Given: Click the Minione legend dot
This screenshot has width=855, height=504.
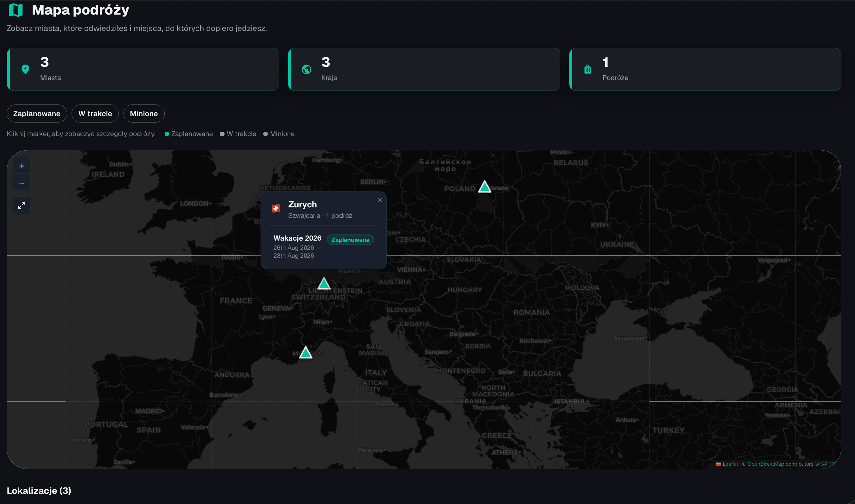Looking at the screenshot, I should point(266,134).
